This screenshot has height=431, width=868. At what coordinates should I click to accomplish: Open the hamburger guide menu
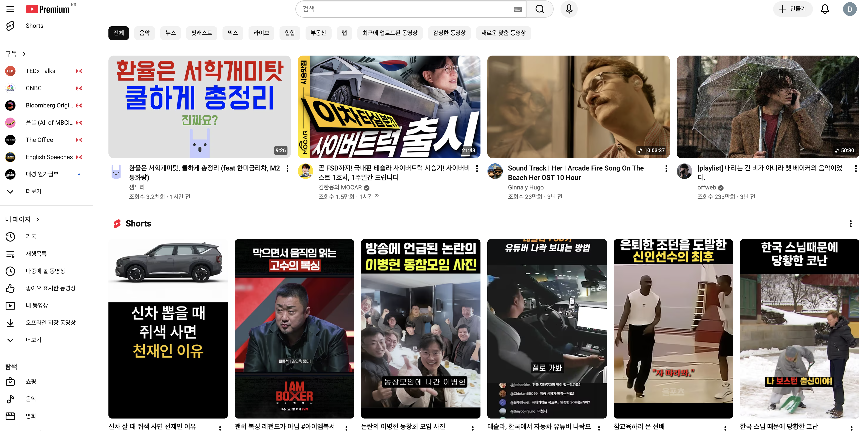tap(11, 9)
